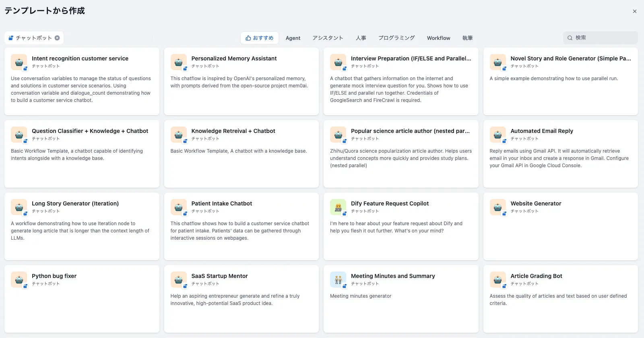Close the template dialog with the X
644x338 pixels.
[x=635, y=11]
